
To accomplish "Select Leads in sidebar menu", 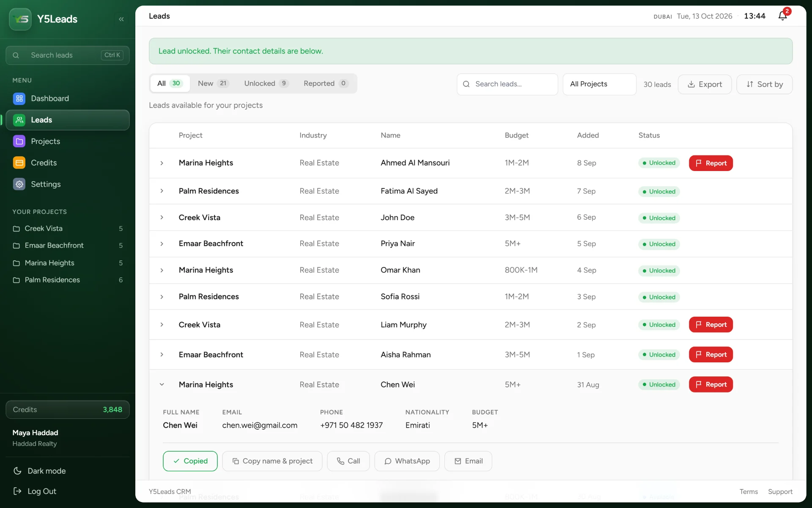I will coord(68,120).
